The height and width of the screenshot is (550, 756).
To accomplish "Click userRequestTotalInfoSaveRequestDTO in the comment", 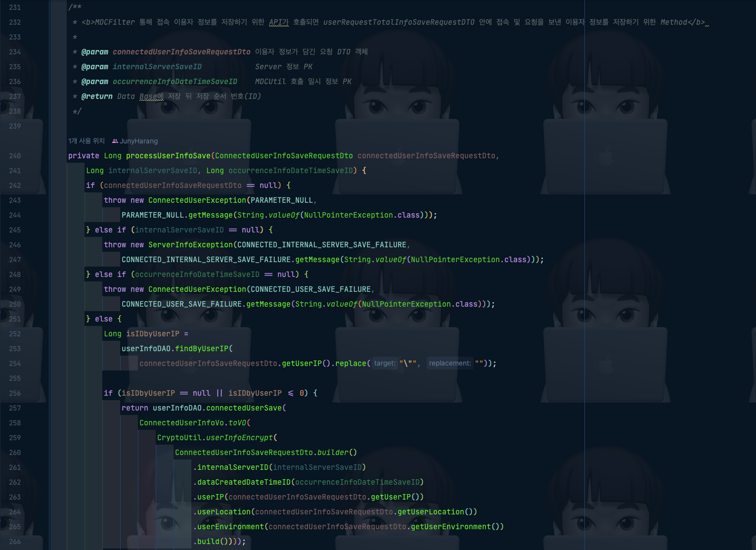I will click(399, 22).
